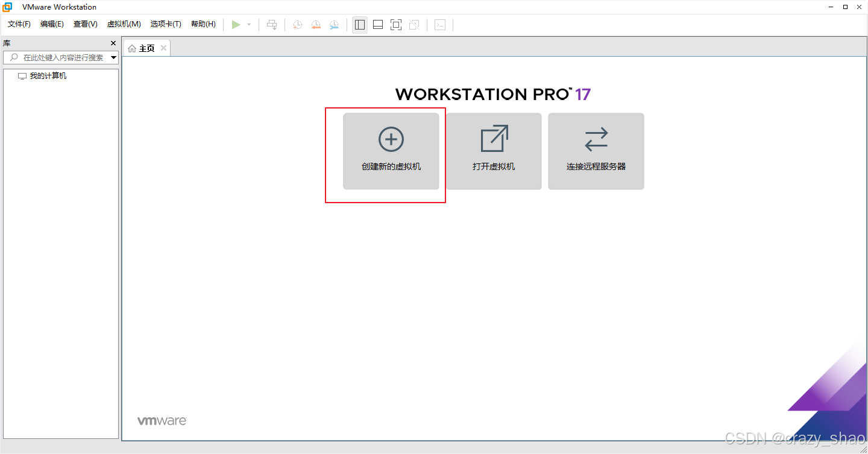Click the 创建新的虚拟机 button

coord(391,151)
